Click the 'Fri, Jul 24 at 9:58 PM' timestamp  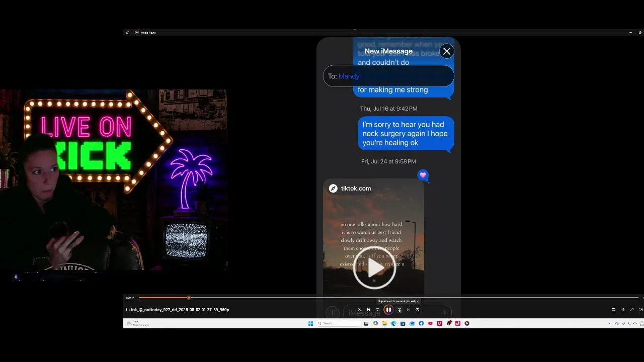point(388,161)
